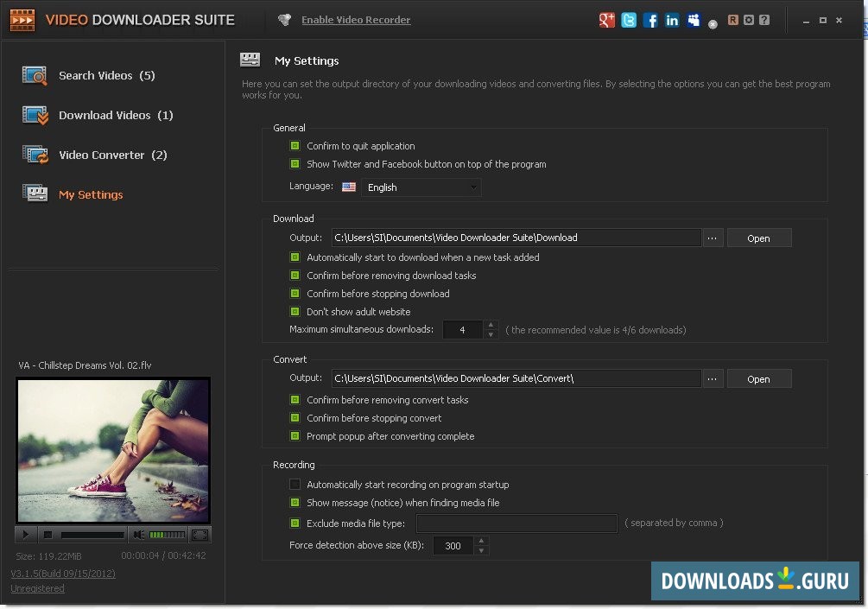868x609 pixels.
Task: Decrease force detection size value
Action: point(481,550)
